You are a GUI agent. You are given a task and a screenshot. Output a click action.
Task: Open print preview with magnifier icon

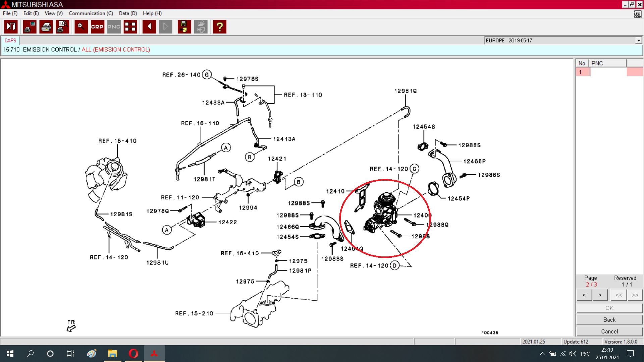coord(62,27)
